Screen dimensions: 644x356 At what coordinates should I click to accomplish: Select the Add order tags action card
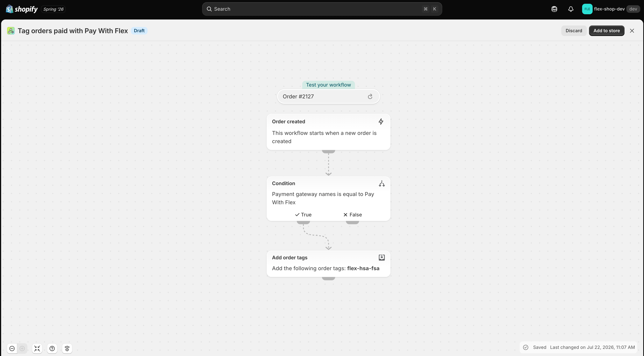click(x=329, y=264)
